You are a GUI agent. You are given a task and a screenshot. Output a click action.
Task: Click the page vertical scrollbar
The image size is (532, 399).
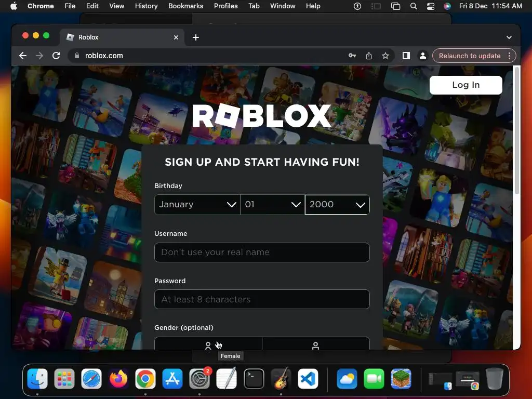point(517,130)
